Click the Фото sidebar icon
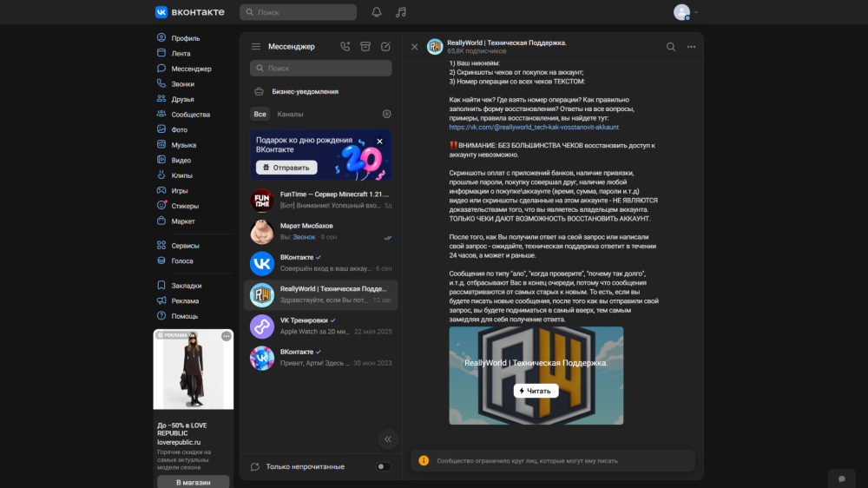 161,129
